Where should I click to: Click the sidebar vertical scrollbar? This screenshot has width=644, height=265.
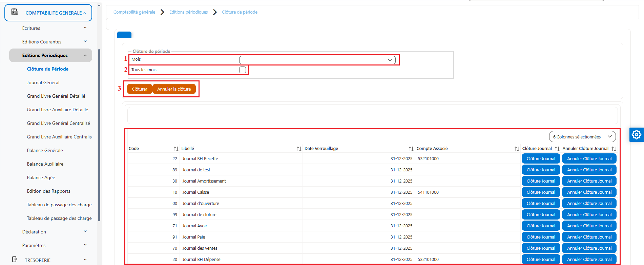tap(99, 136)
